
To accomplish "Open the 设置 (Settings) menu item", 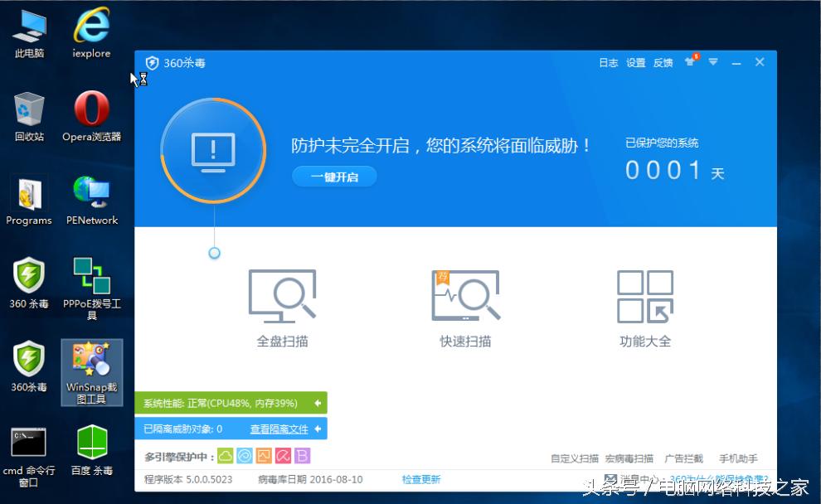I will [x=635, y=62].
